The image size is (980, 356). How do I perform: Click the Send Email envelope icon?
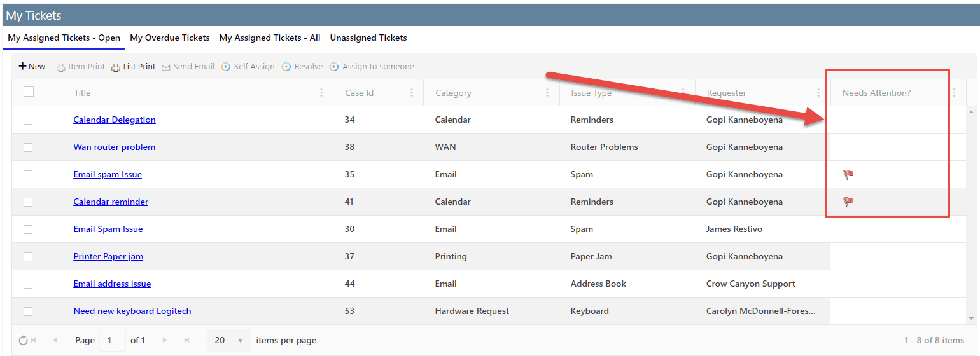(166, 67)
